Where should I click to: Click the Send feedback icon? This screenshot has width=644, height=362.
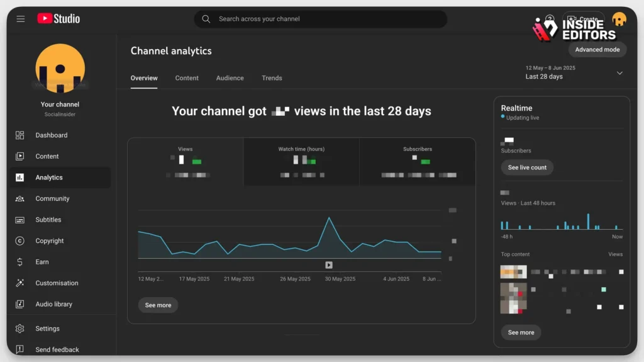pyautogui.click(x=19, y=349)
